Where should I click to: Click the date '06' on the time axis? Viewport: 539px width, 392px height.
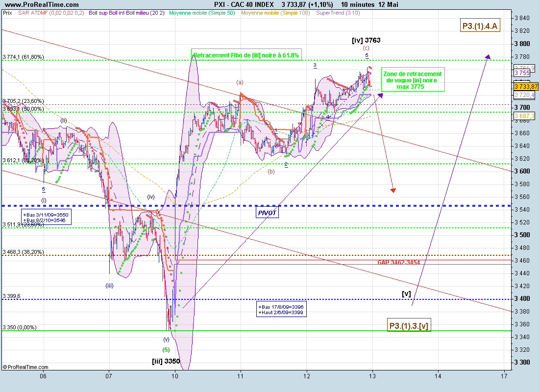[x=43, y=376]
